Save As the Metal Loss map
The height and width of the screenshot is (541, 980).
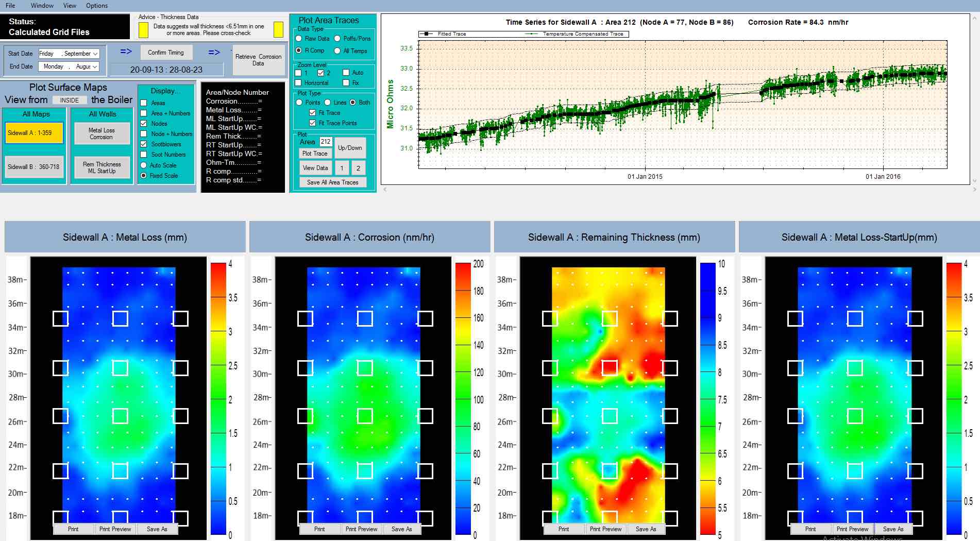(157, 529)
